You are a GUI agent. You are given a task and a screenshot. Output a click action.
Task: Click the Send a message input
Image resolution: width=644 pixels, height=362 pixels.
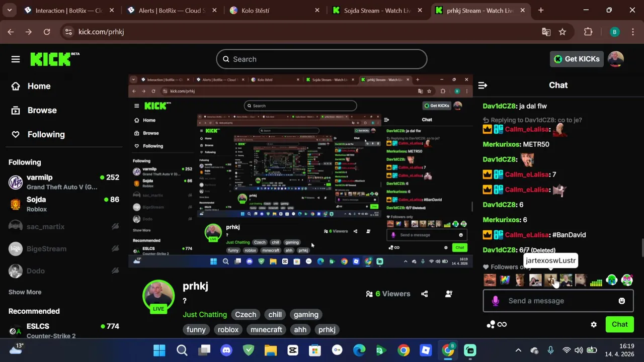coord(557,301)
